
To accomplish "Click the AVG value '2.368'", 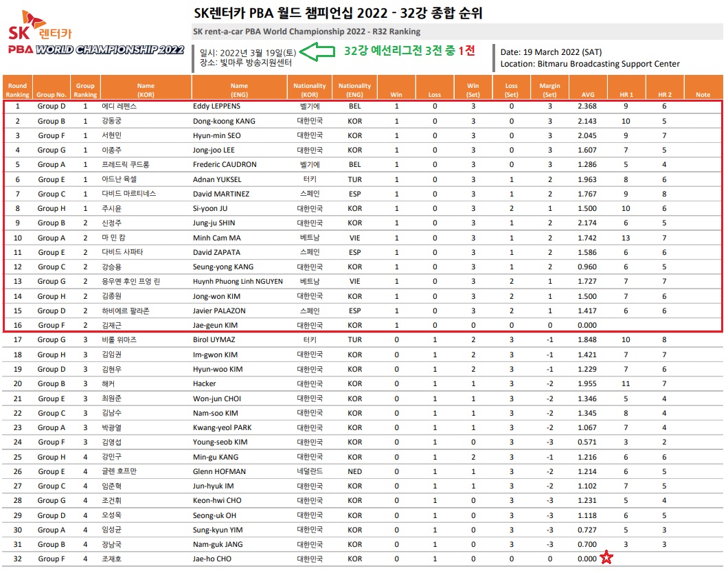I will pos(587,106).
